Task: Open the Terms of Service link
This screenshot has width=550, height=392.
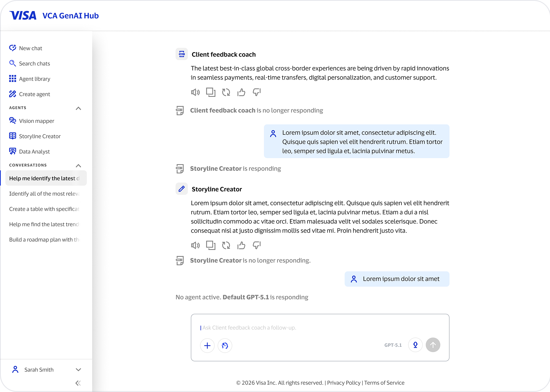Action: pos(384,383)
